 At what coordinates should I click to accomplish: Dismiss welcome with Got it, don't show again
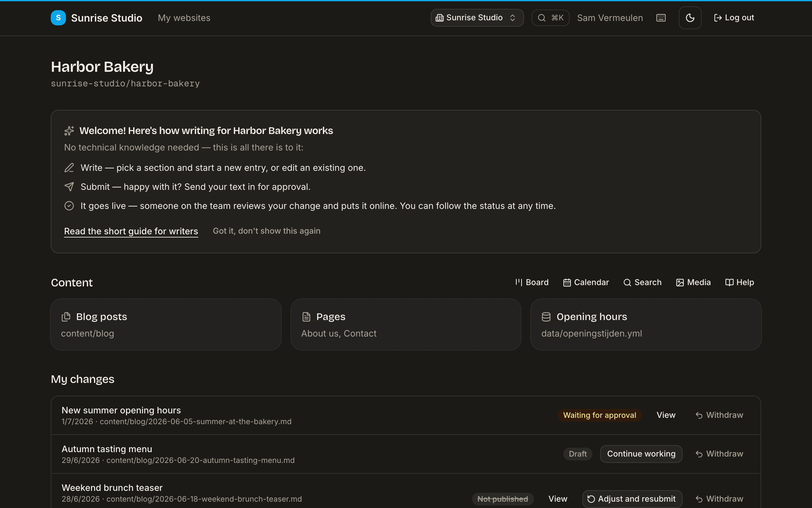click(x=266, y=231)
